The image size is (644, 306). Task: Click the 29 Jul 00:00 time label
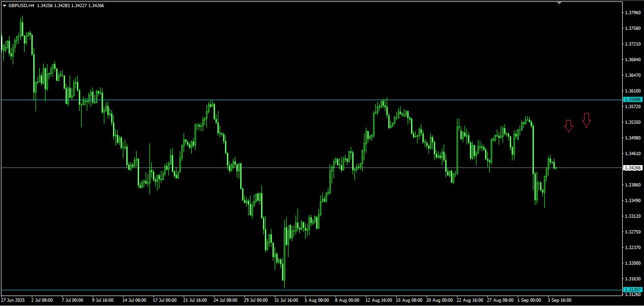[256, 300]
